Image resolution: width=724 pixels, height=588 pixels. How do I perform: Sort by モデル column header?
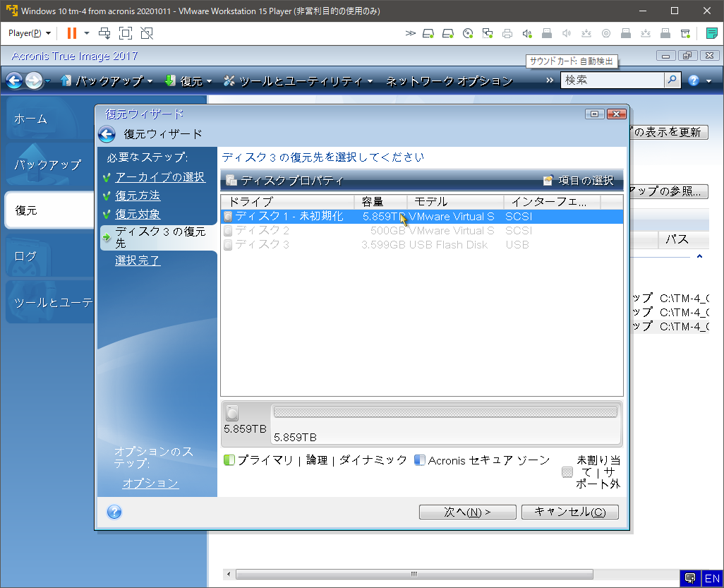[455, 202]
